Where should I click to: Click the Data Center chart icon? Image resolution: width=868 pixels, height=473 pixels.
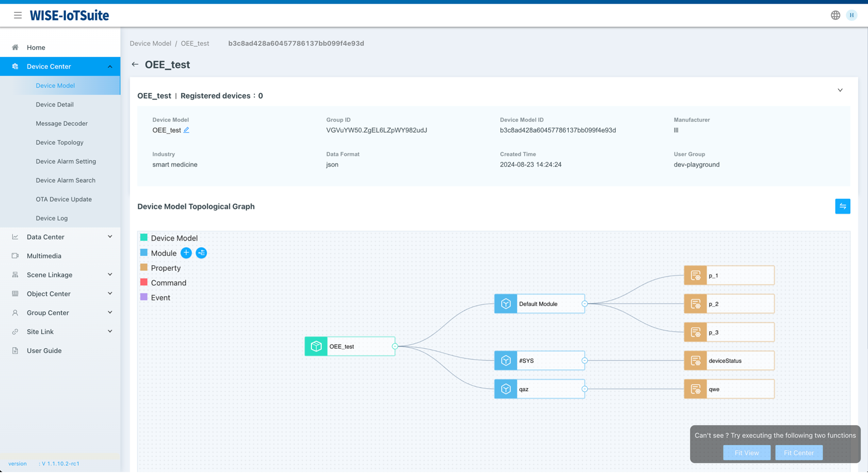pyautogui.click(x=15, y=236)
